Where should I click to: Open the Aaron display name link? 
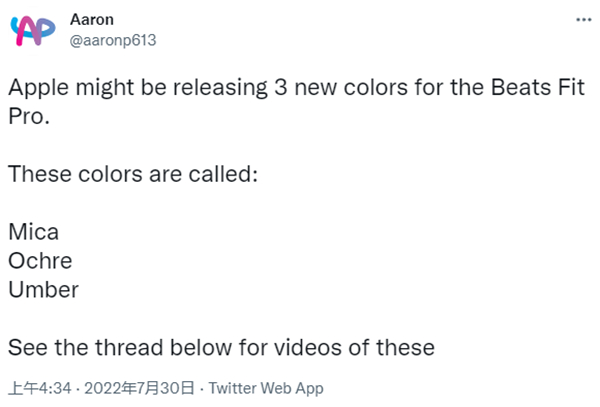click(91, 19)
